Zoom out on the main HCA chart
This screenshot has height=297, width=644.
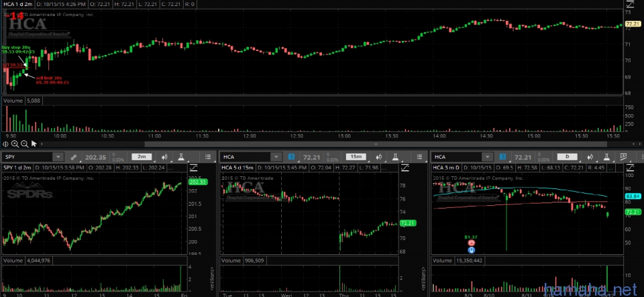click(24, 143)
